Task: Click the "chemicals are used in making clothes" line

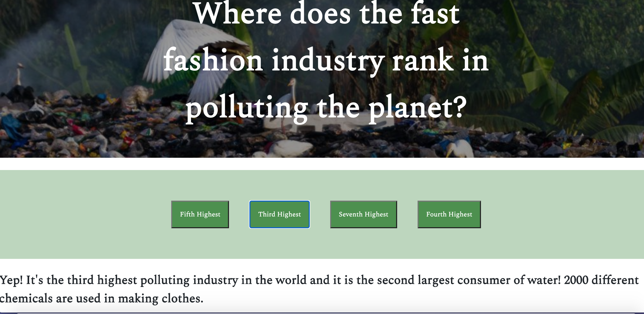Action: point(101,298)
